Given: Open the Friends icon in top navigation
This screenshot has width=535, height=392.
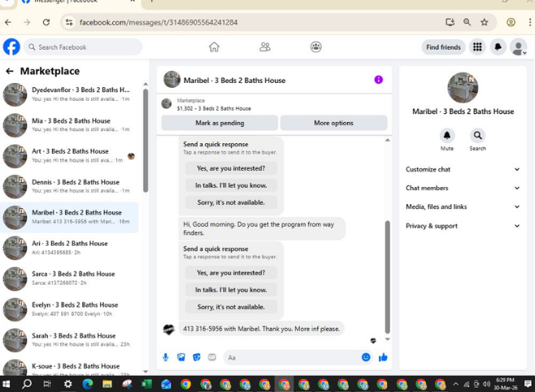Looking at the screenshot, I should coord(265,46).
